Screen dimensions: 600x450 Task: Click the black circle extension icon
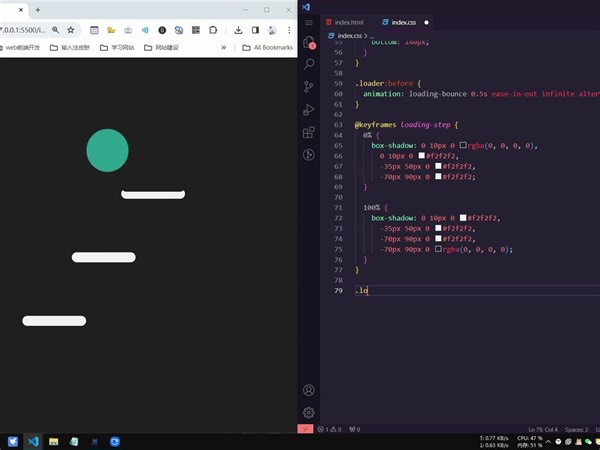162,30
